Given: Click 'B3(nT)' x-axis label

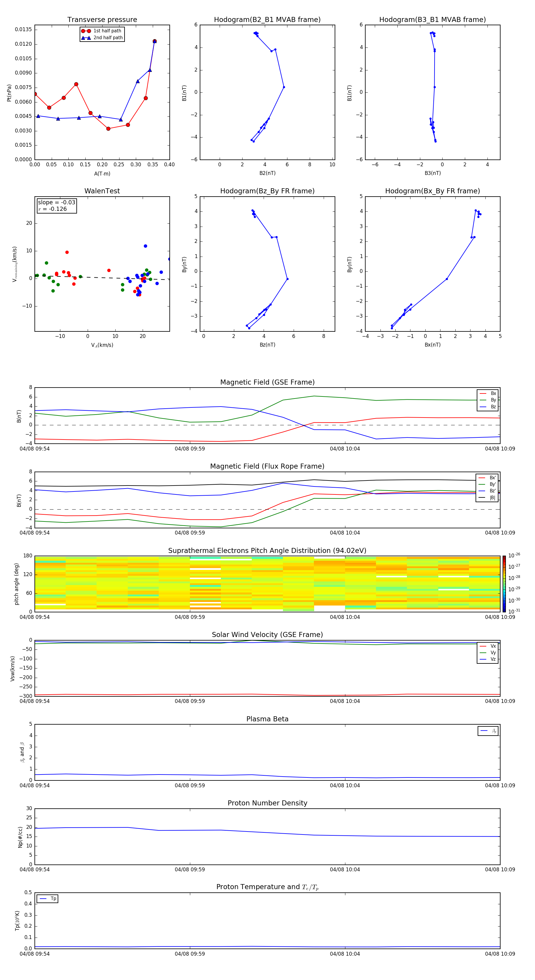Looking at the screenshot, I should point(432,173).
